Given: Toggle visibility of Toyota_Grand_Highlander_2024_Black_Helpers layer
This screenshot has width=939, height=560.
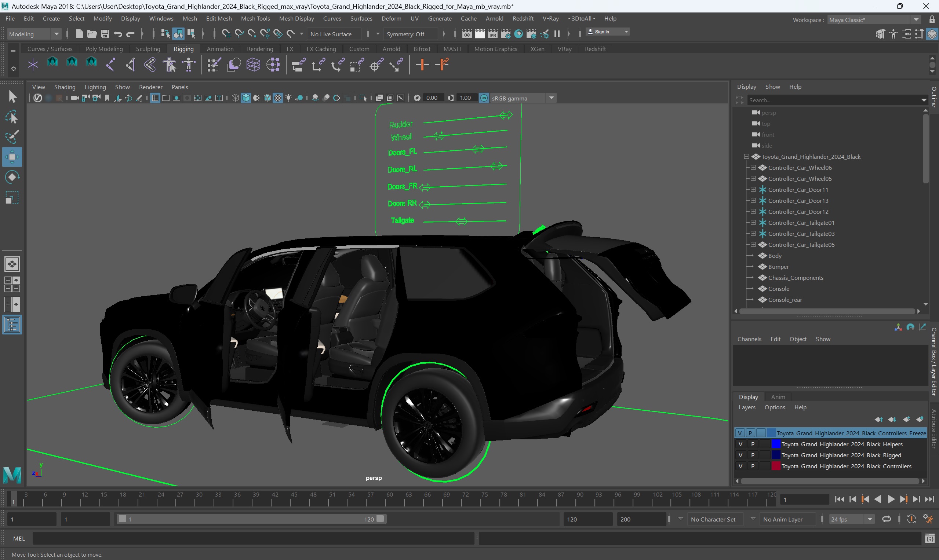Looking at the screenshot, I should pos(740,444).
